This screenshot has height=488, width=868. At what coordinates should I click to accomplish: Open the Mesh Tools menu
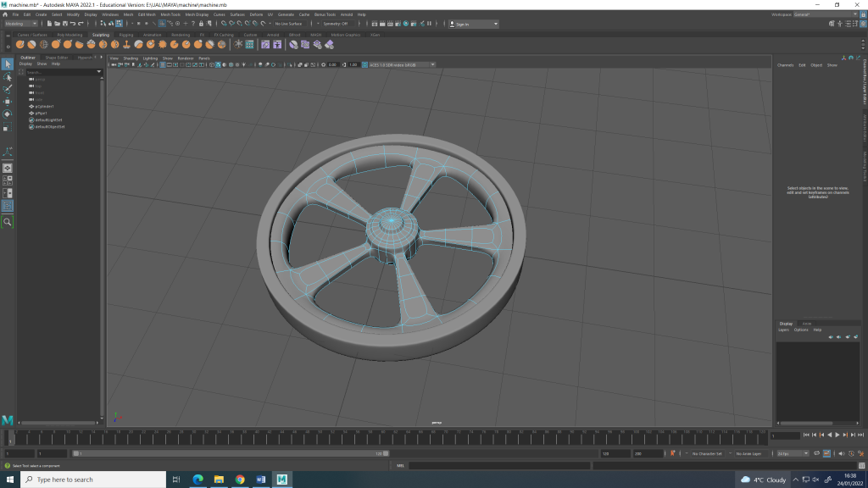pos(170,14)
